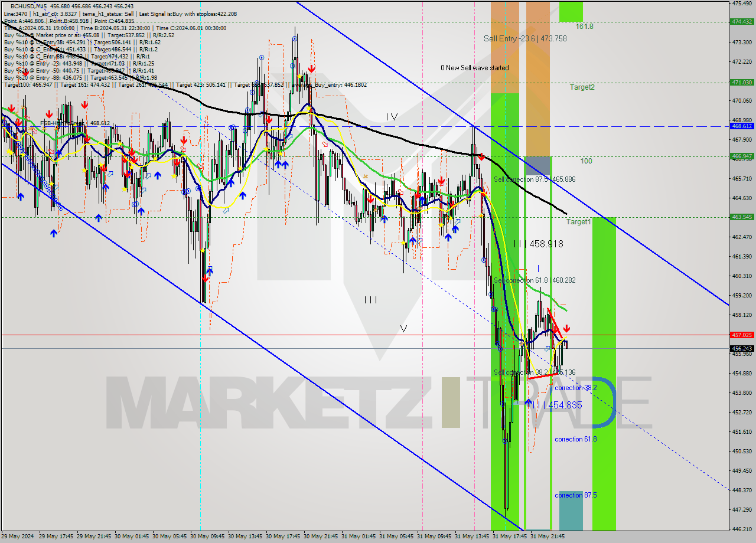The height and width of the screenshot is (543, 756).
Task: Click the green 466.947 price tag
Action: 742,156
